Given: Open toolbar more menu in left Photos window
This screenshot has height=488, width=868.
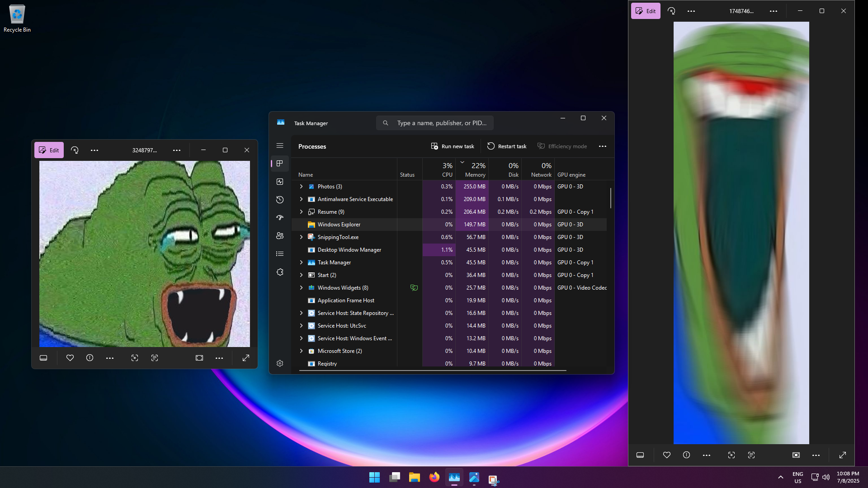Looking at the screenshot, I should click(x=94, y=150).
